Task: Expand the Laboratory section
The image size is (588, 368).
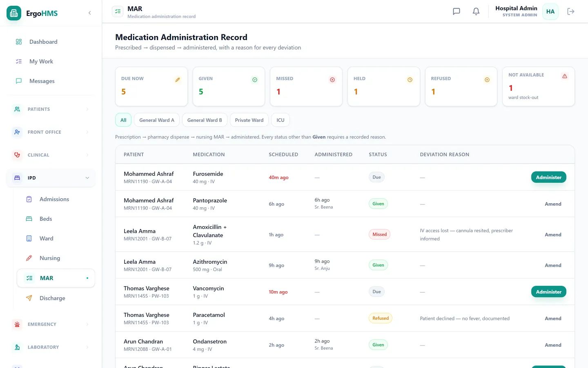Action: [51, 347]
